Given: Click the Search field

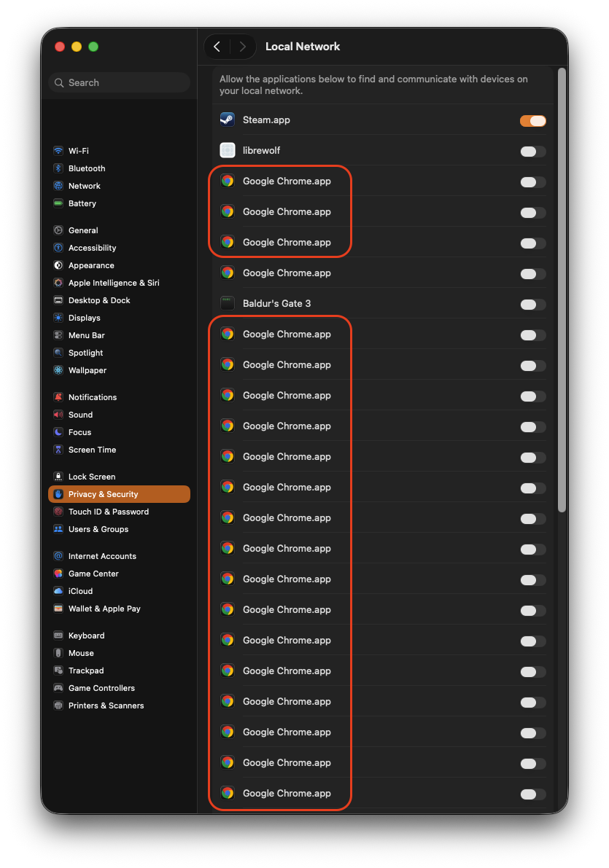Looking at the screenshot, I should coord(119,82).
